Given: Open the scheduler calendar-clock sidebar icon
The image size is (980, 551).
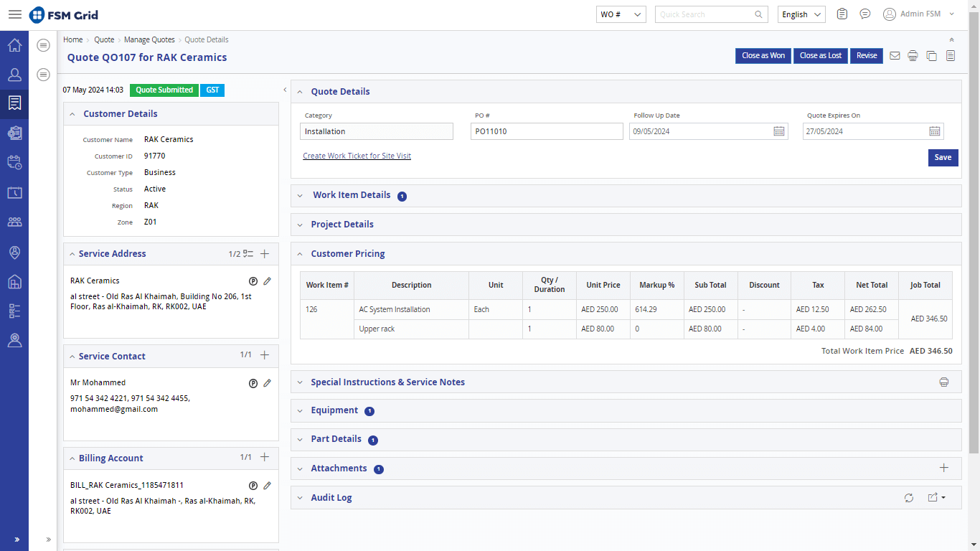Looking at the screenshot, I should (x=14, y=162).
